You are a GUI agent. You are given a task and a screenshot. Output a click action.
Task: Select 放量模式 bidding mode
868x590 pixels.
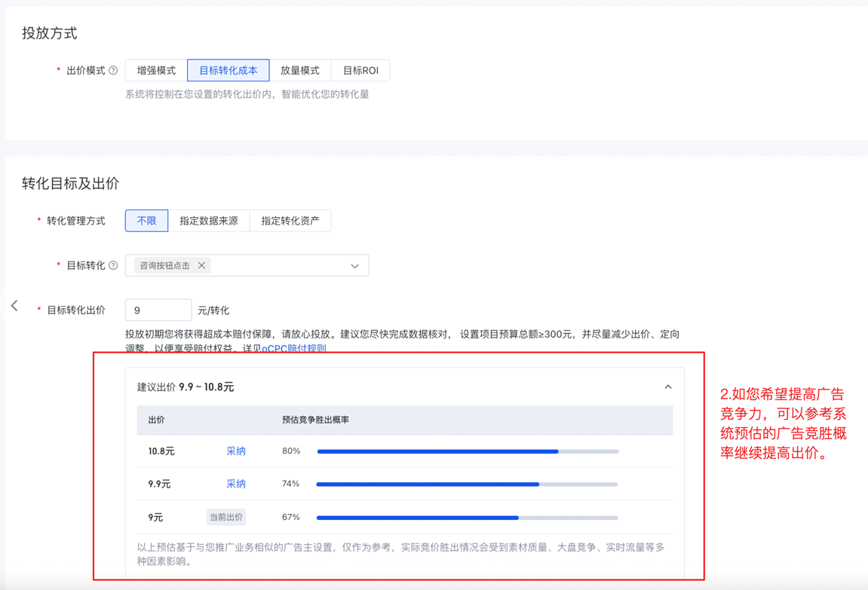coord(300,71)
